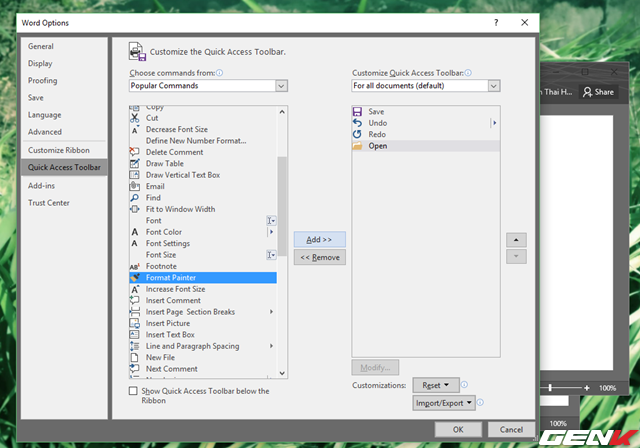Click the Move Up arrow button
The height and width of the screenshot is (448, 640).
pos(516,240)
